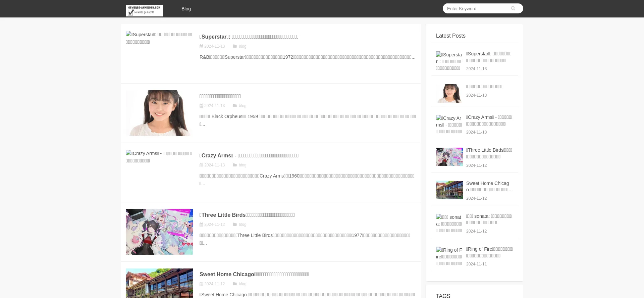Click folder icon on Black Orpheus post
Viewport: 644px width, 298px height.
tap(235, 106)
